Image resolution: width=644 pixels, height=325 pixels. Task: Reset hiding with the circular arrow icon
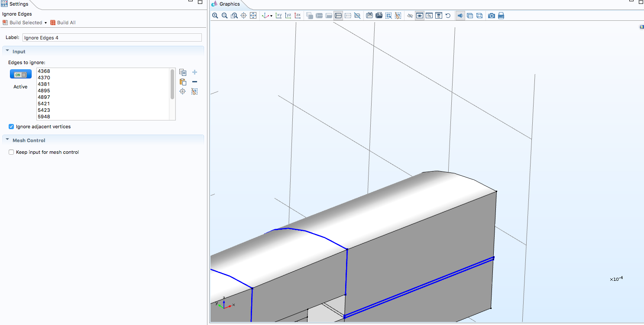point(448,16)
